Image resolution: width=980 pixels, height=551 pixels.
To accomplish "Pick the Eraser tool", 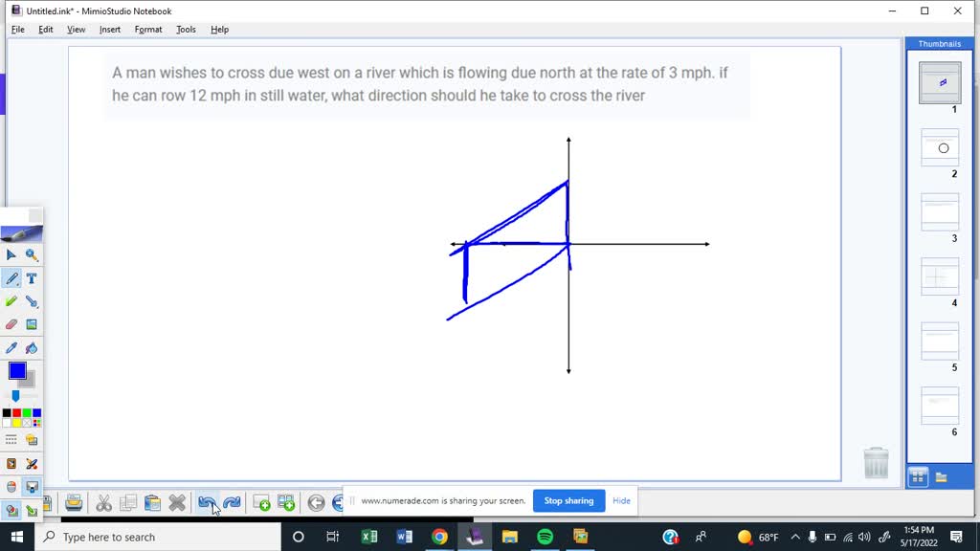I will click(10, 324).
